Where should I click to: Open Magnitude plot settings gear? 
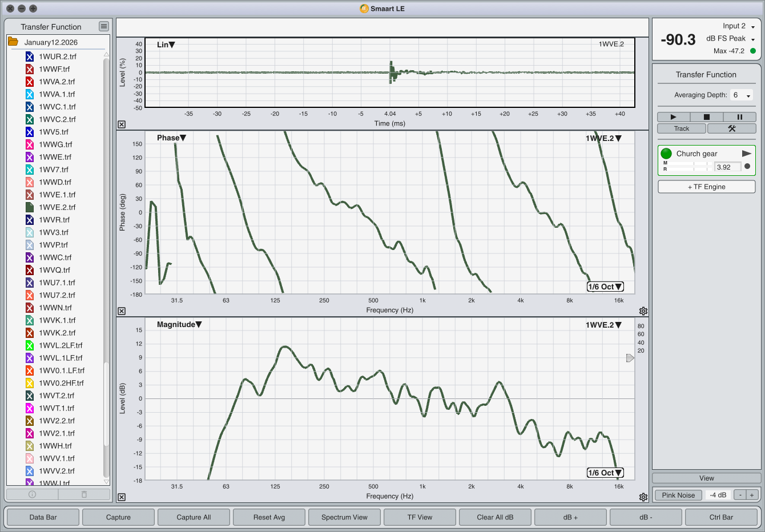643,497
